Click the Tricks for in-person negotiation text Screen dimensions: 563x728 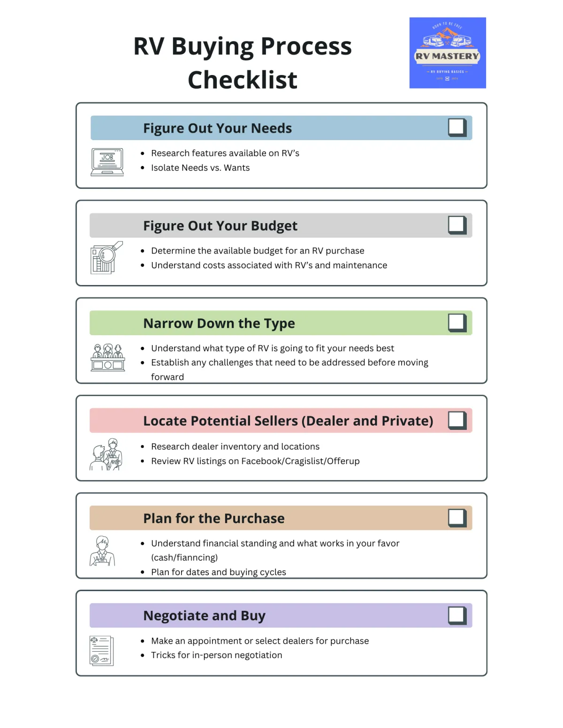[x=217, y=655]
